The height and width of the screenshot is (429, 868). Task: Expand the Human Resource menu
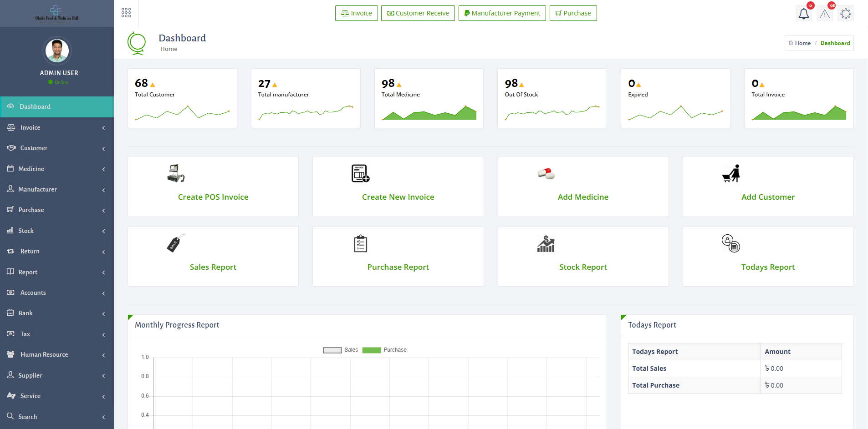point(57,355)
